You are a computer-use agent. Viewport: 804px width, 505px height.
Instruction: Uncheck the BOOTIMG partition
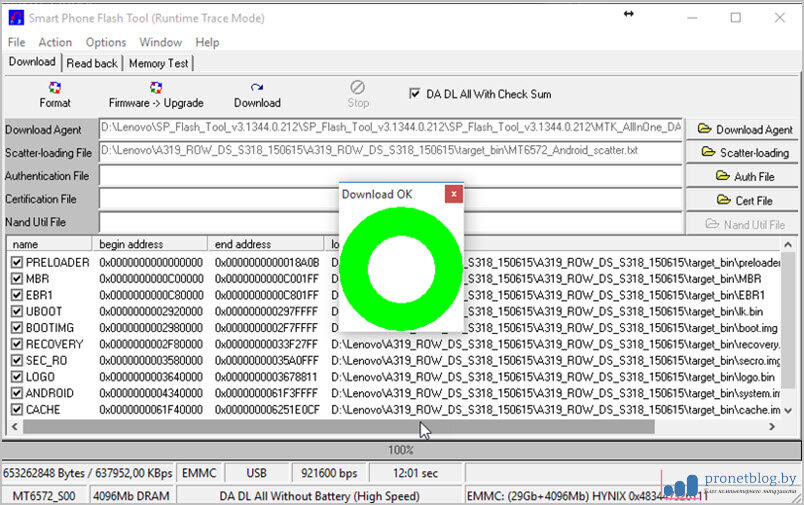(x=17, y=328)
